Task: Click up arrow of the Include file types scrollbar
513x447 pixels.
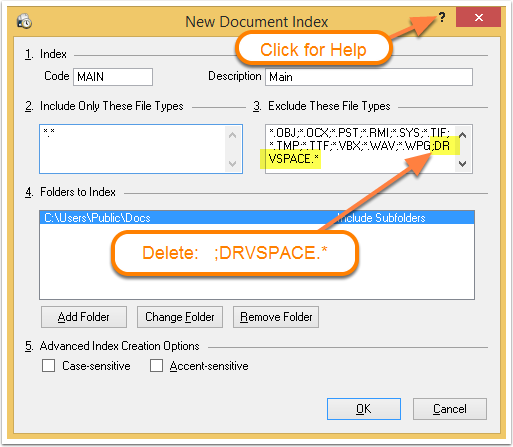Action: coord(233,135)
